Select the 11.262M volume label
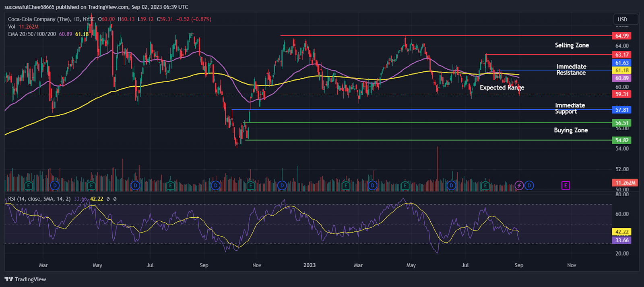The height and width of the screenshot is (287, 644). (x=625, y=183)
